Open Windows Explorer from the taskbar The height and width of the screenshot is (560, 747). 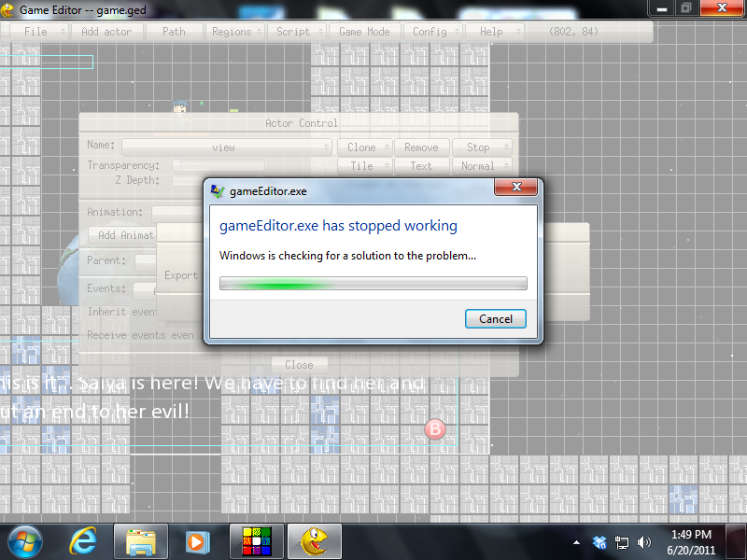pyautogui.click(x=141, y=542)
